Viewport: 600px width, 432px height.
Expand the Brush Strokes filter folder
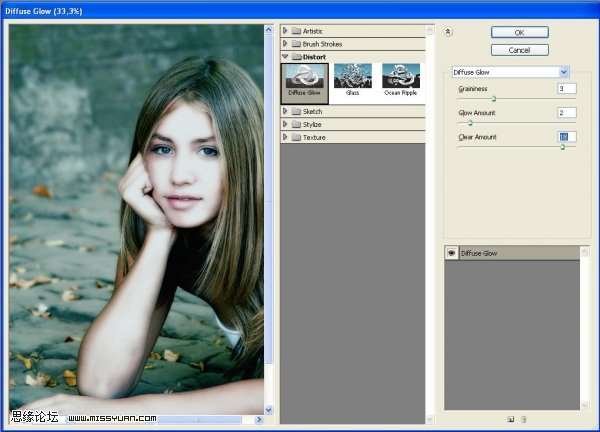(286, 44)
